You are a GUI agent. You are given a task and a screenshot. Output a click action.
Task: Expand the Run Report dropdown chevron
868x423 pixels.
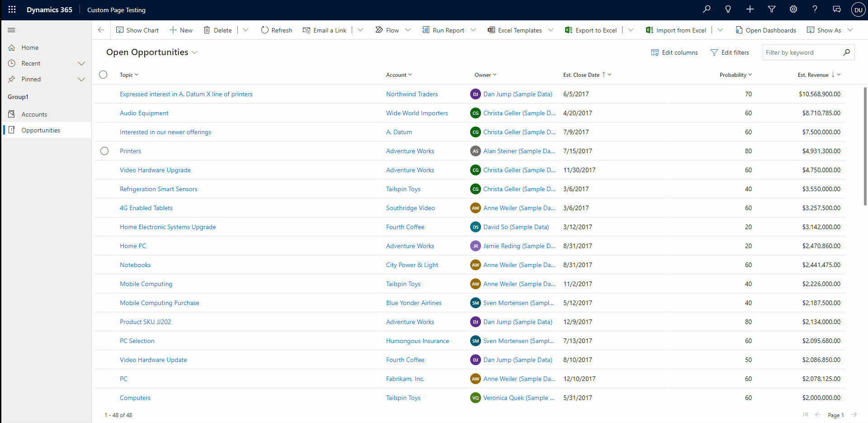pyautogui.click(x=473, y=30)
